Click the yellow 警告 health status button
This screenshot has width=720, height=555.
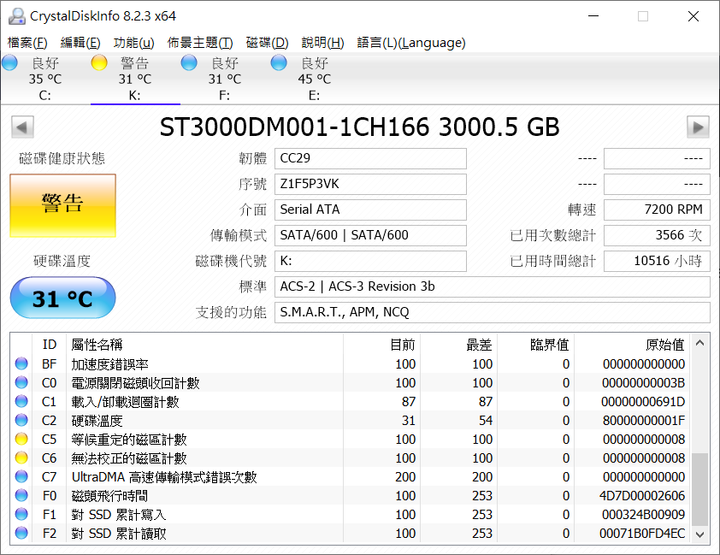point(63,206)
